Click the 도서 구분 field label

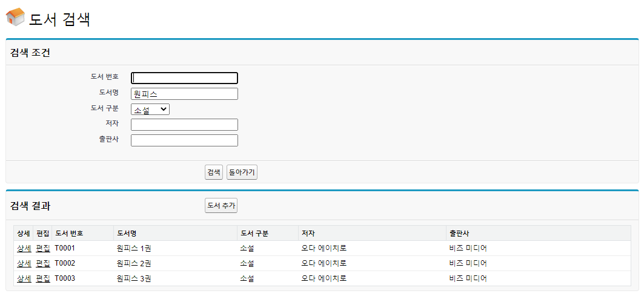point(105,108)
